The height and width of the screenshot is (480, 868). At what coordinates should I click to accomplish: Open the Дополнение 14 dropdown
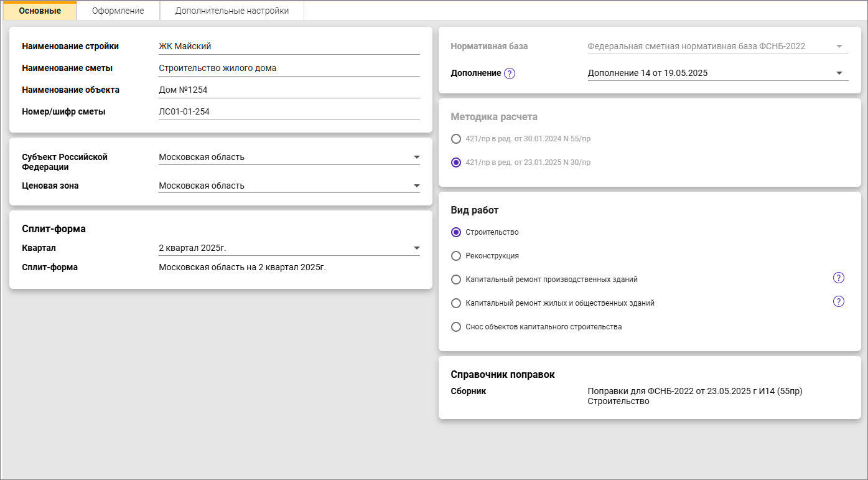click(839, 73)
